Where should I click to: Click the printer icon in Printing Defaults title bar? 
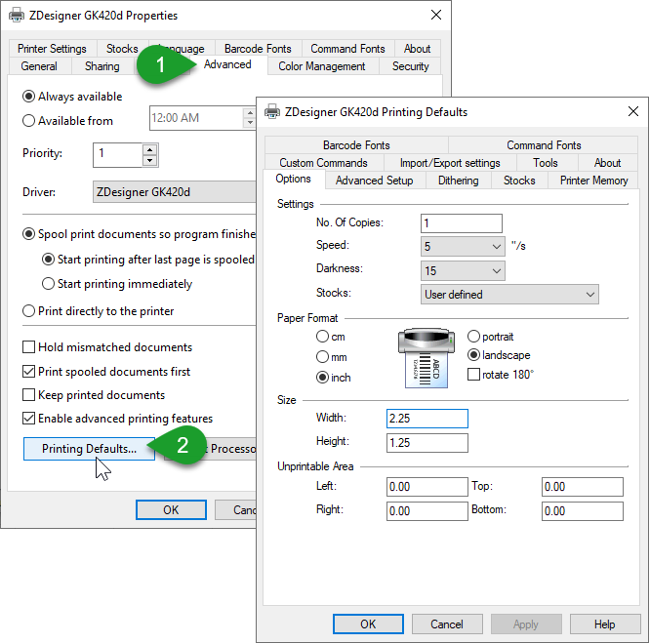tap(272, 111)
